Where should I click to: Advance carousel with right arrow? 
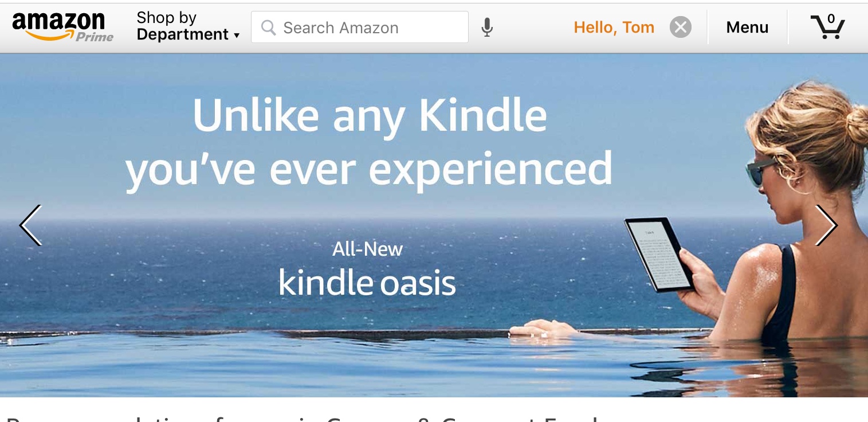click(x=826, y=225)
